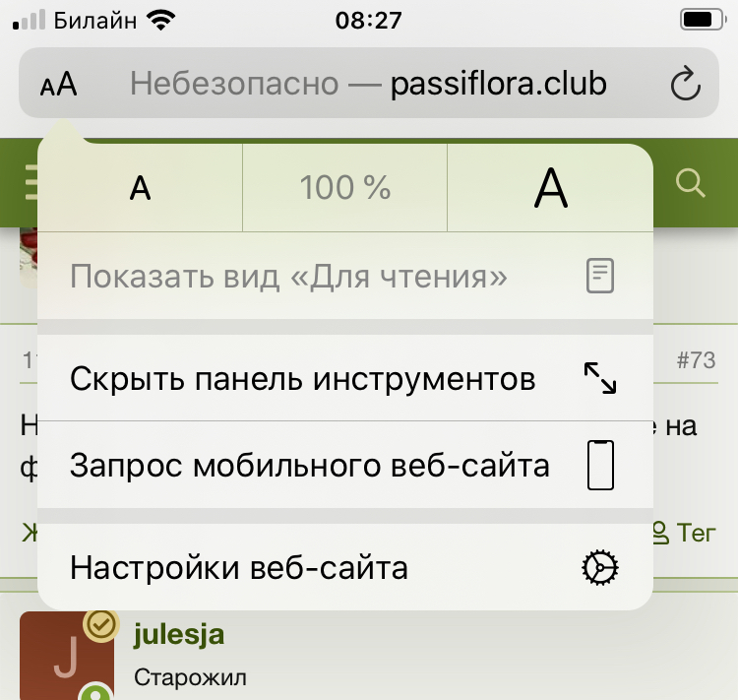The width and height of the screenshot is (738, 700).
Task: Tap the mobile phone outline icon
Action: click(x=599, y=466)
